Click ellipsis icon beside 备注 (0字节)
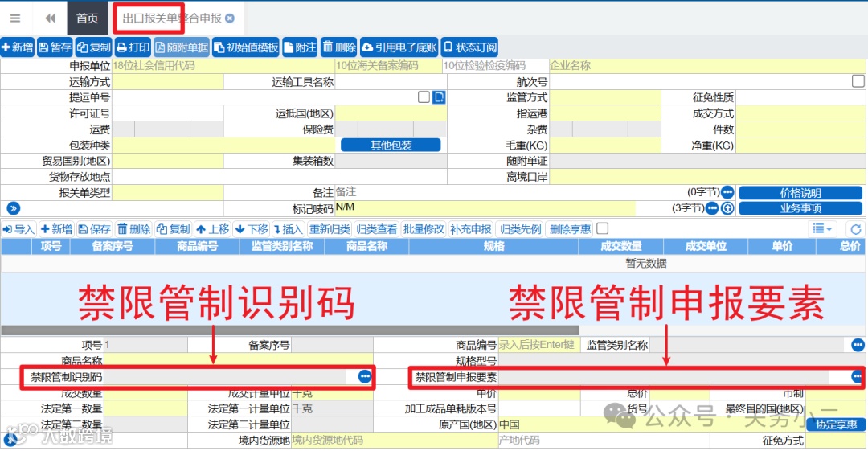Screen dimensions: 868x451 pyautogui.click(x=727, y=192)
